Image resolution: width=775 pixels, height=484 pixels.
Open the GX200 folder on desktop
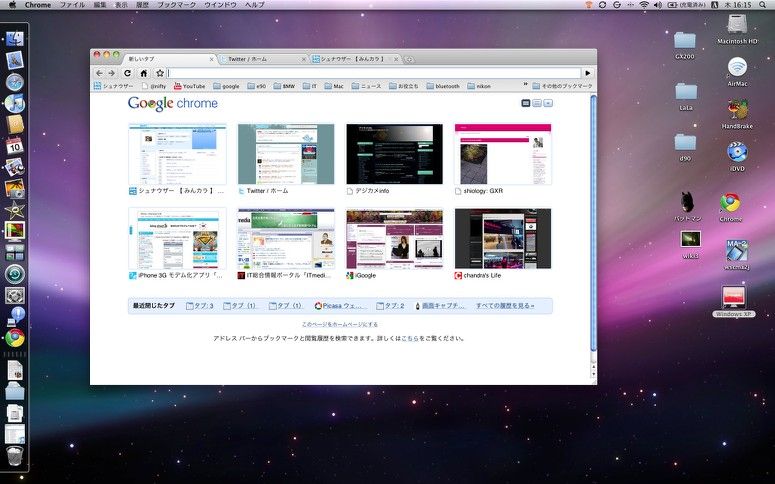[685, 45]
